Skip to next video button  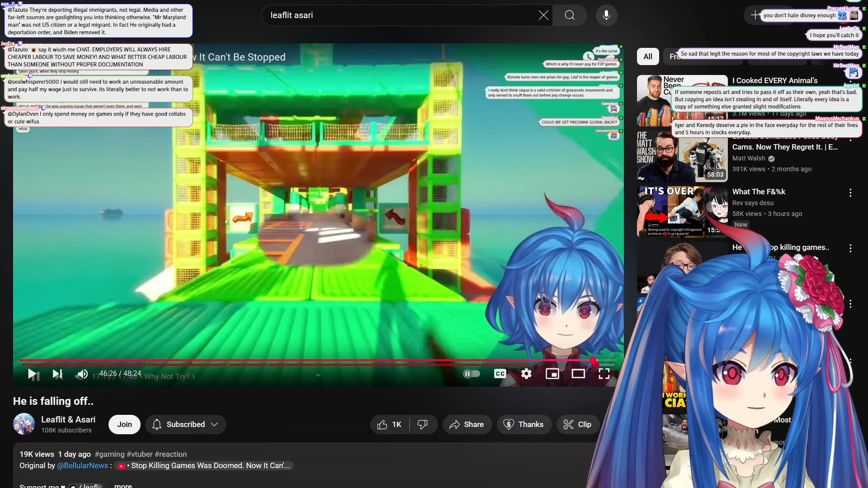pos(57,374)
